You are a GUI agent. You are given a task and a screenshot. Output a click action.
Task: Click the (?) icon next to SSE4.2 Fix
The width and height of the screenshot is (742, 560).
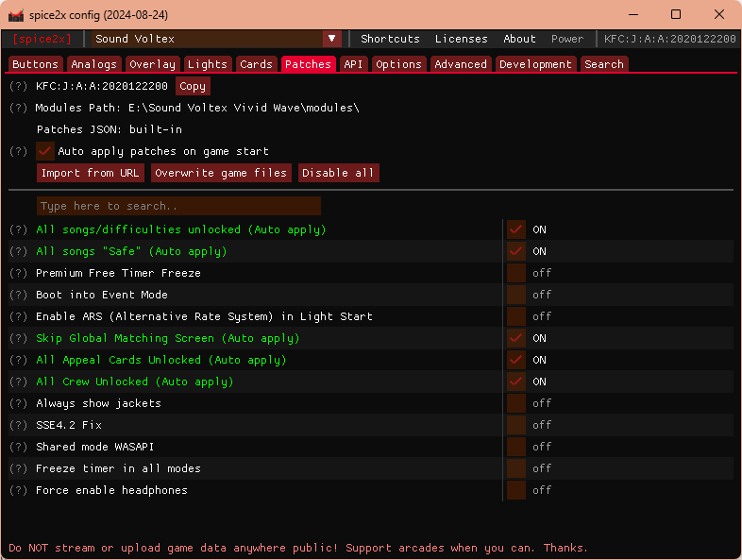click(18, 425)
